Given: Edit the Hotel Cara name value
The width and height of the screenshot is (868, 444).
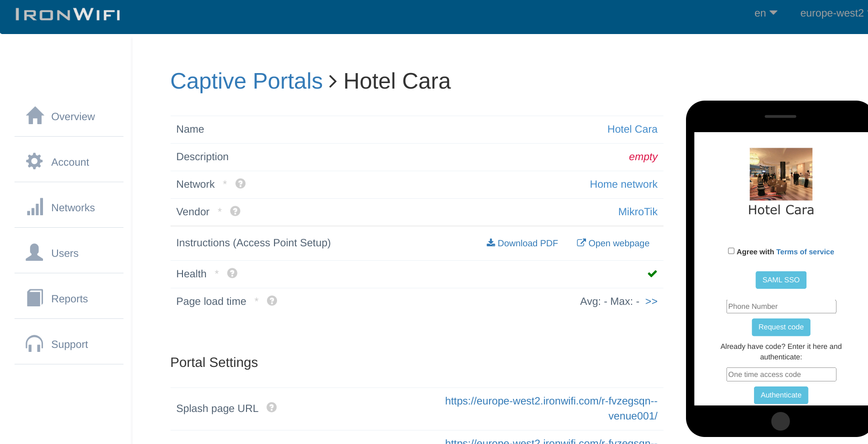Looking at the screenshot, I should click(x=632, y=129).
